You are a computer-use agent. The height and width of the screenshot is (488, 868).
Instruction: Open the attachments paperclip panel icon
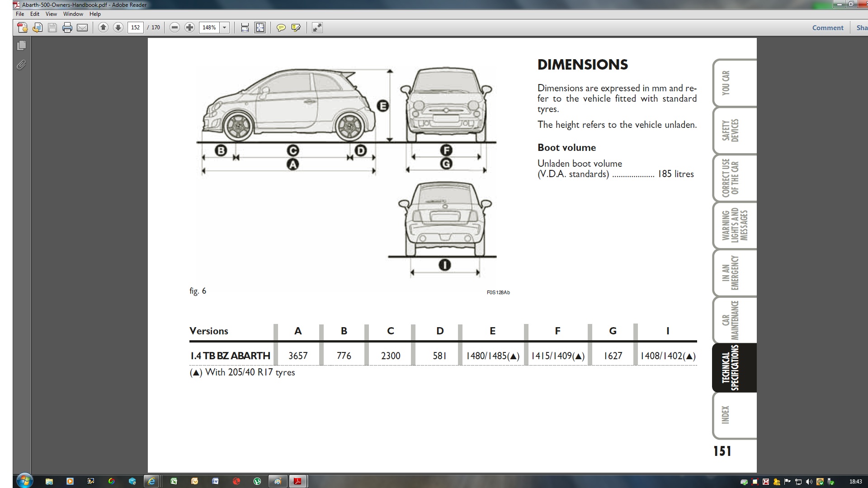(21, 65)
